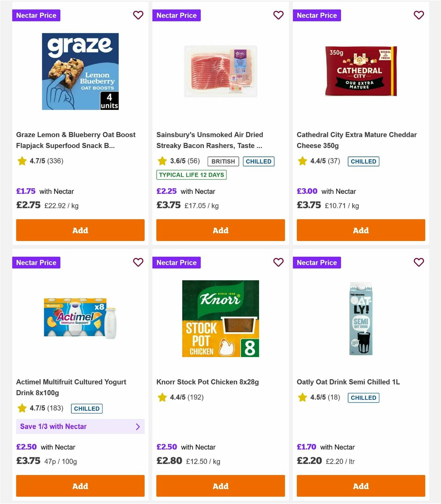Favourite the Knorr Stock Pot Chicken
This screenshot has height=504, width=441.
point(278,262)
